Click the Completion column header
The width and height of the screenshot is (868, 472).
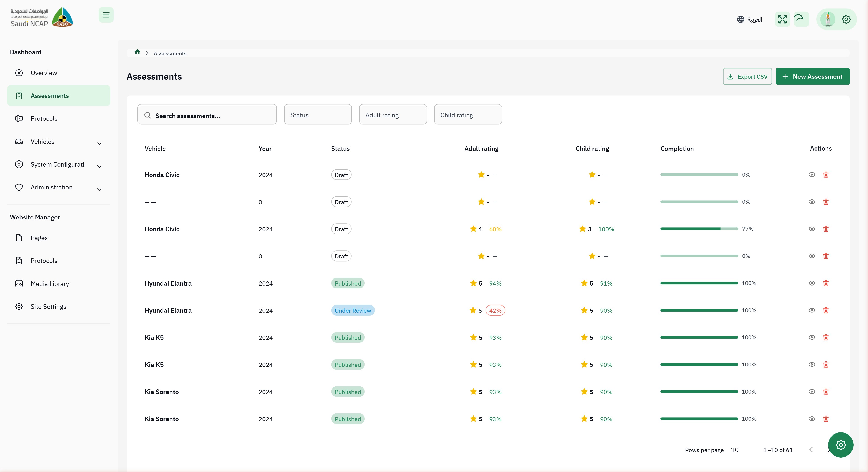tap(677, 149)
